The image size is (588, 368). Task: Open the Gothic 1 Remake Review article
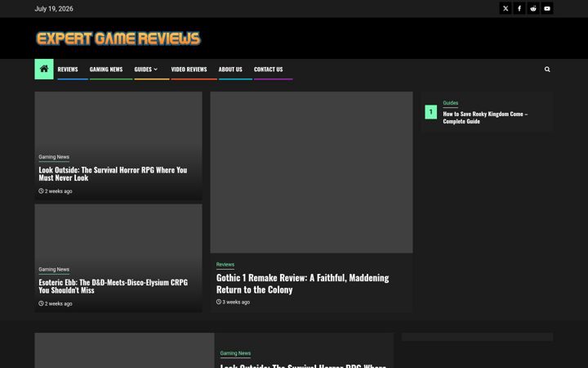302,284
